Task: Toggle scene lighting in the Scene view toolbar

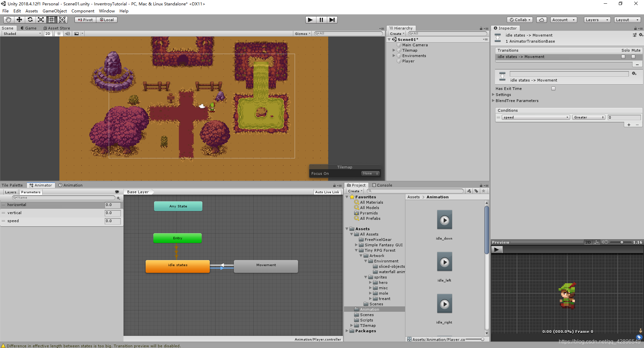Action: tap(58, 34)
